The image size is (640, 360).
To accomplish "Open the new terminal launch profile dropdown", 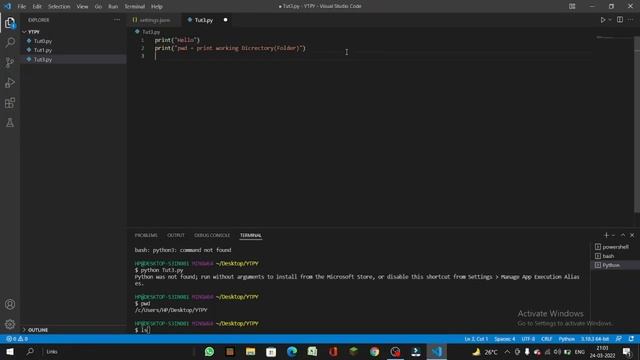I will tap(613, 235).
